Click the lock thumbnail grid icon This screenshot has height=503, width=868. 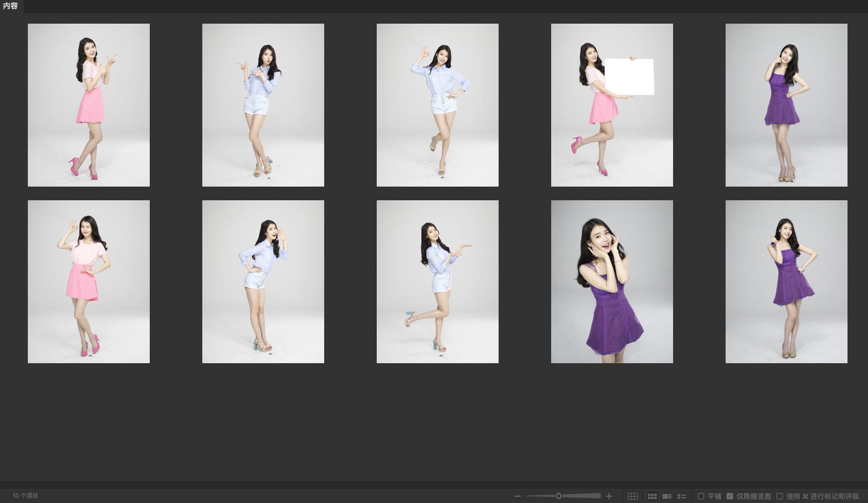pos(633,496)
